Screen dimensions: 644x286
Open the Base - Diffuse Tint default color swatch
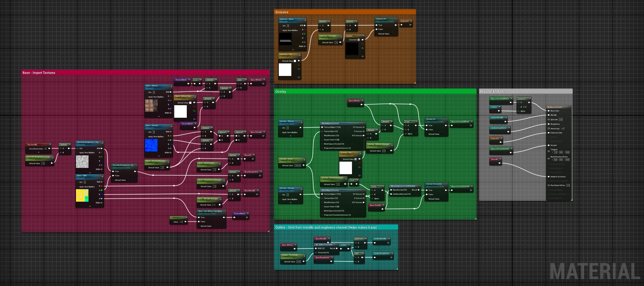[190, 103]
